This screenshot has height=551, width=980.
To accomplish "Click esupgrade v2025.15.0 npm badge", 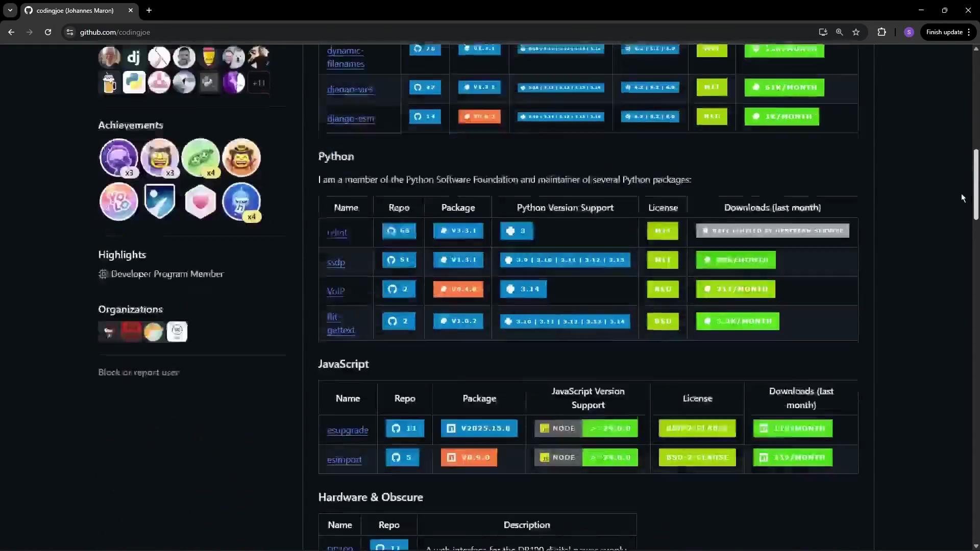I will [479, 428].
